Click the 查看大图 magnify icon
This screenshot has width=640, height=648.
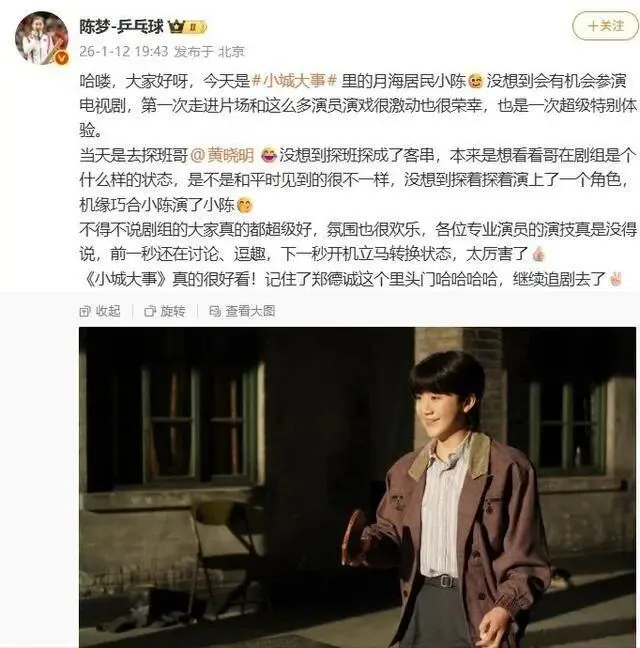(x=215, y=311)
